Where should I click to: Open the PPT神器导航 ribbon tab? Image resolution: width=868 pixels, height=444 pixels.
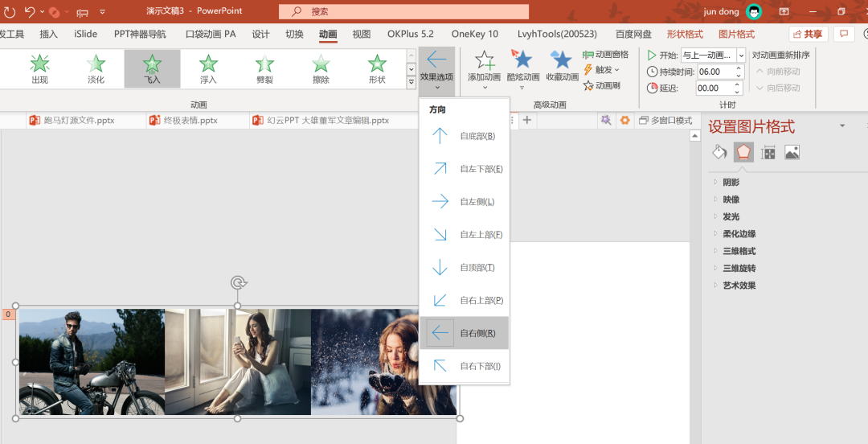(140, 34)
